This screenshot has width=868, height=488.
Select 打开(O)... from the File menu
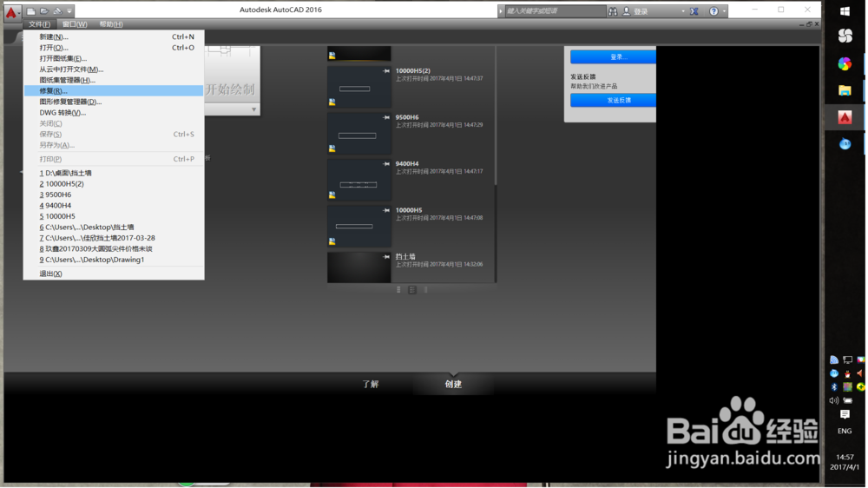[x=114, y=48]
